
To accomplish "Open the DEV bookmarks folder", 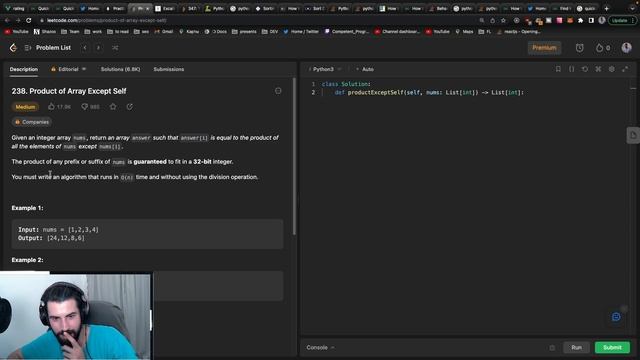I will (x=270, y=32).
